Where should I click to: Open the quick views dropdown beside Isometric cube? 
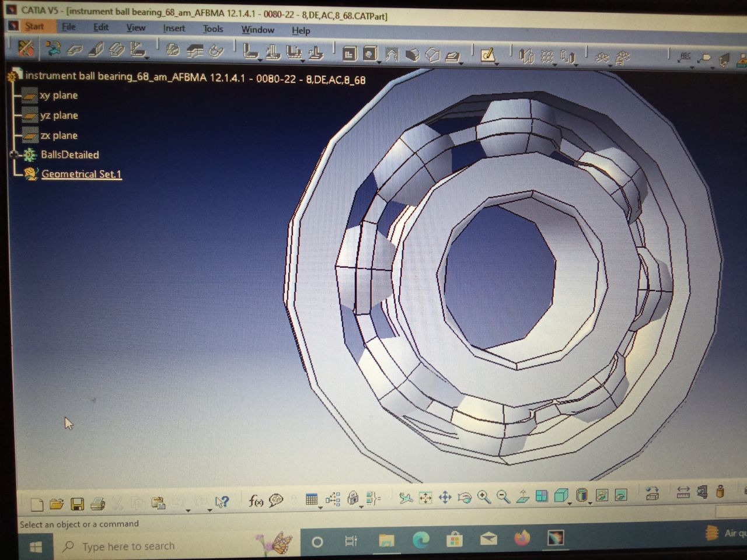[x=570, y=503]
